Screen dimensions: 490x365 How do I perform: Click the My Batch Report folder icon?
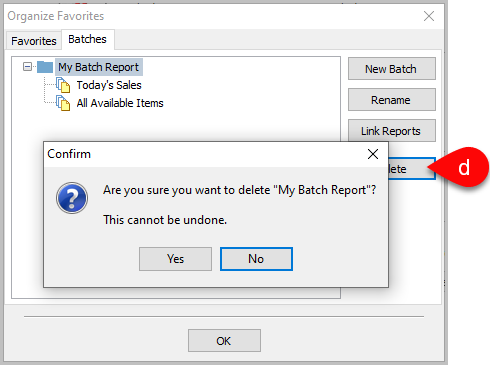pyautogui.click(x=45, y=67)
